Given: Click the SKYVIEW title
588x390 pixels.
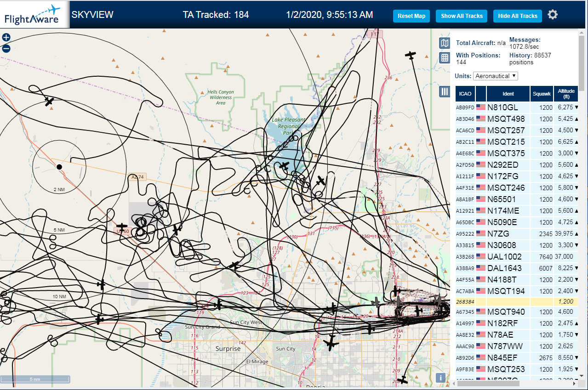Looking at the screenshot, I should 92,15.
